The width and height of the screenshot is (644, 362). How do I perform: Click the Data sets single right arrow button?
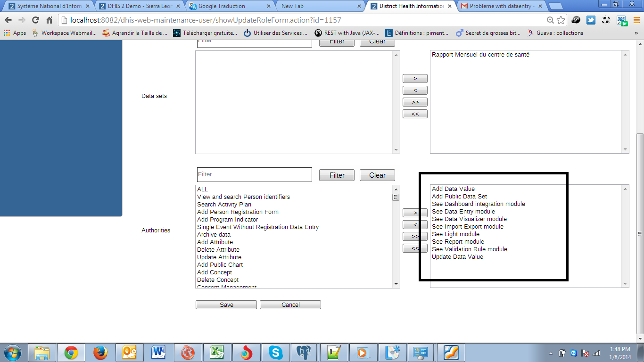[415, 79]
